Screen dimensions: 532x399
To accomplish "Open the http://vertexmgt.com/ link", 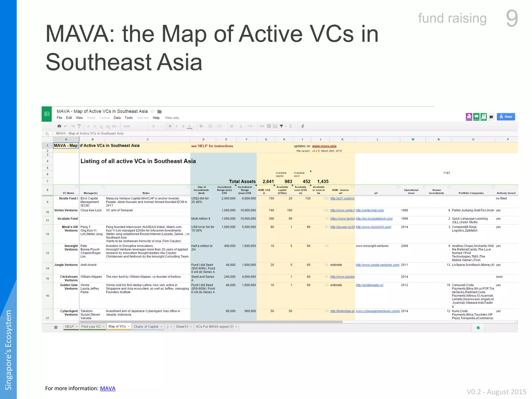I will point(370,210).
